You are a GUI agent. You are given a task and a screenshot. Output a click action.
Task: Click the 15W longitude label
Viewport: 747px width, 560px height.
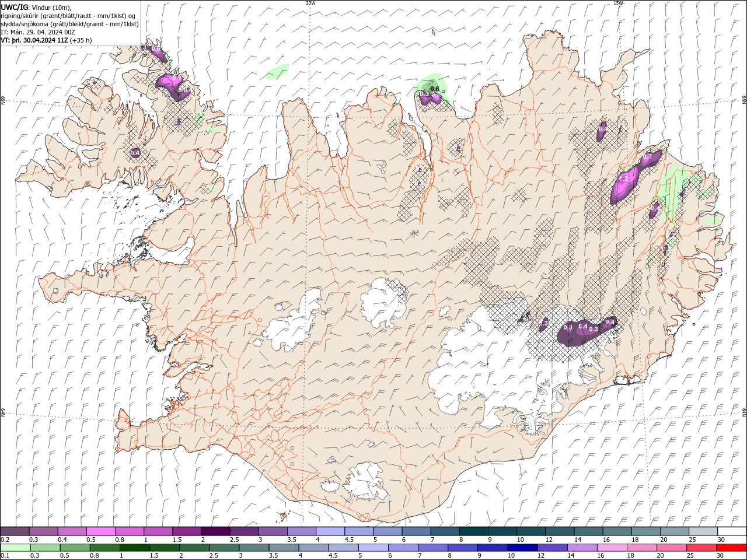(618, 3)
